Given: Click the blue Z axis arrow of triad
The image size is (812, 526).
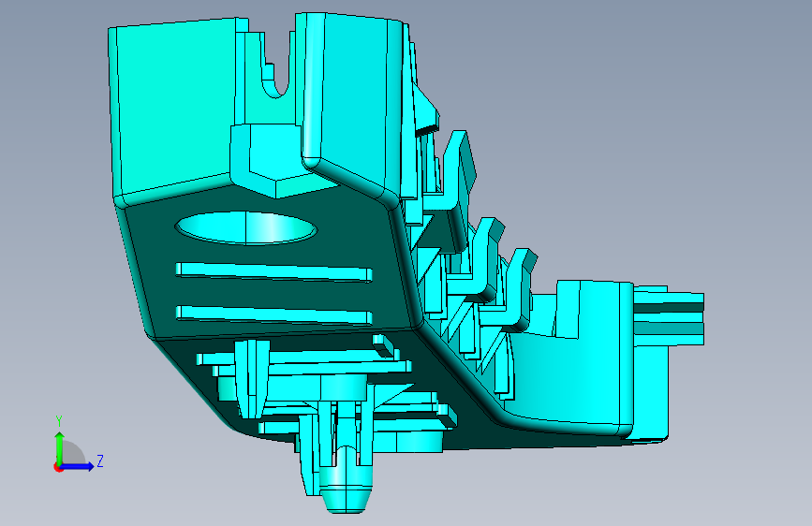Looking at the screenshot, I should tap(79, 466).
